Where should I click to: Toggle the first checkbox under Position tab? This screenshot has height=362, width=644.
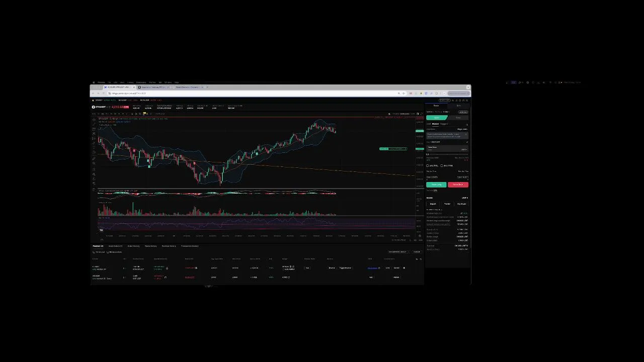click(94, 252)
